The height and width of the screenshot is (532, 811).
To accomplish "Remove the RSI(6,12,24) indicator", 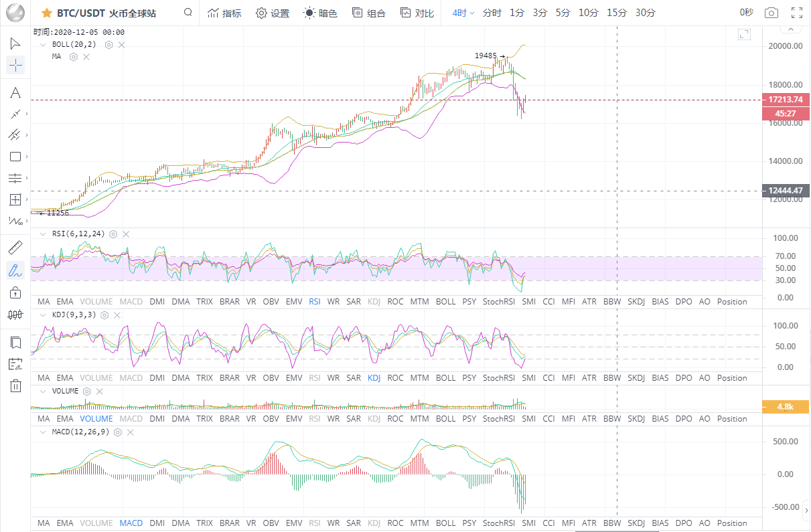I will pyautogui.click(x=126, y=234).
